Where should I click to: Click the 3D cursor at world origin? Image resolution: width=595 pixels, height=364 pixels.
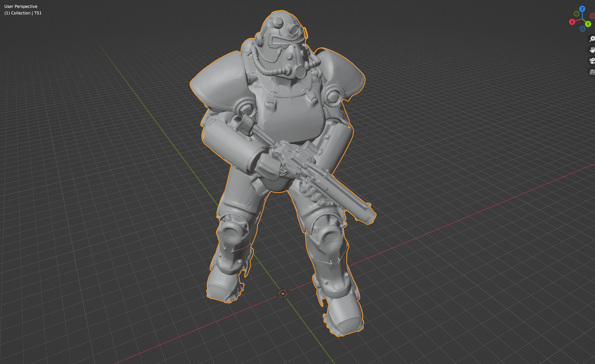click(283, 294)
